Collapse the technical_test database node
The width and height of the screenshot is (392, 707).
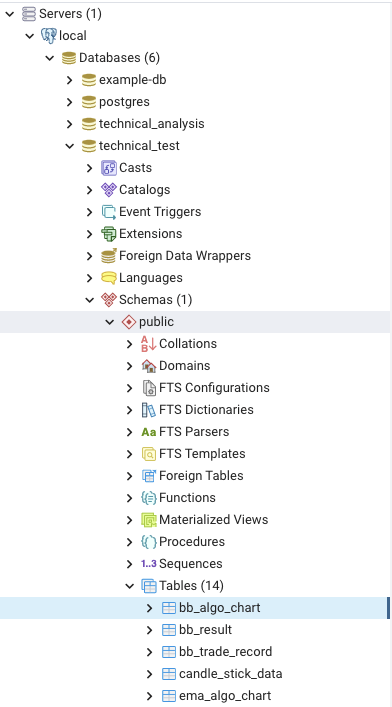69,146
